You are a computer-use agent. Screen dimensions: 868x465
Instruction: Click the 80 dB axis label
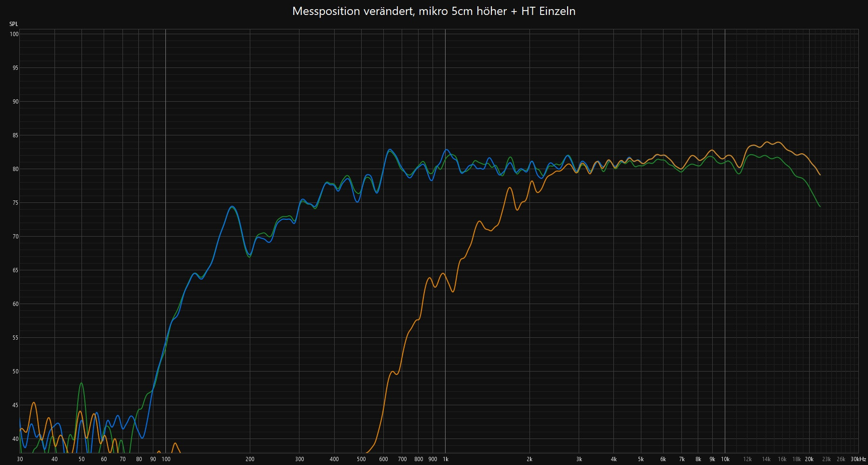coord(15,169)
